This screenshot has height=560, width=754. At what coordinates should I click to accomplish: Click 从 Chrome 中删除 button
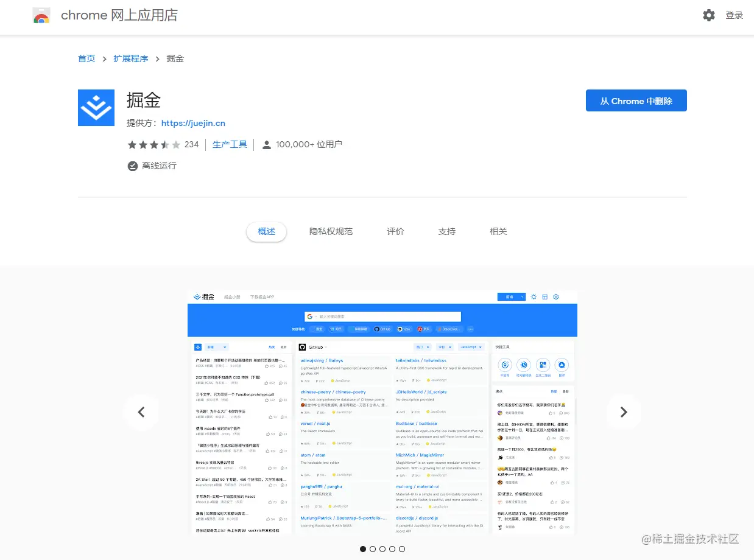(636, 101)
